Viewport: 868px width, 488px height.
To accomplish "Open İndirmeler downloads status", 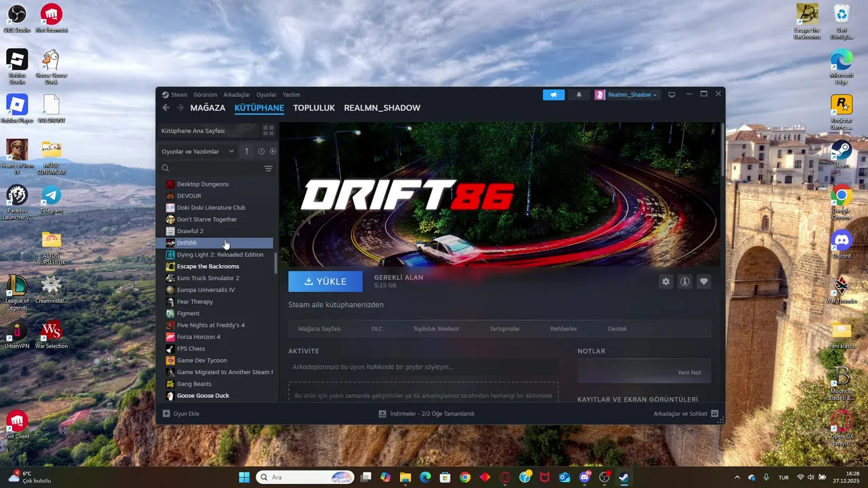I will (427, 413).
